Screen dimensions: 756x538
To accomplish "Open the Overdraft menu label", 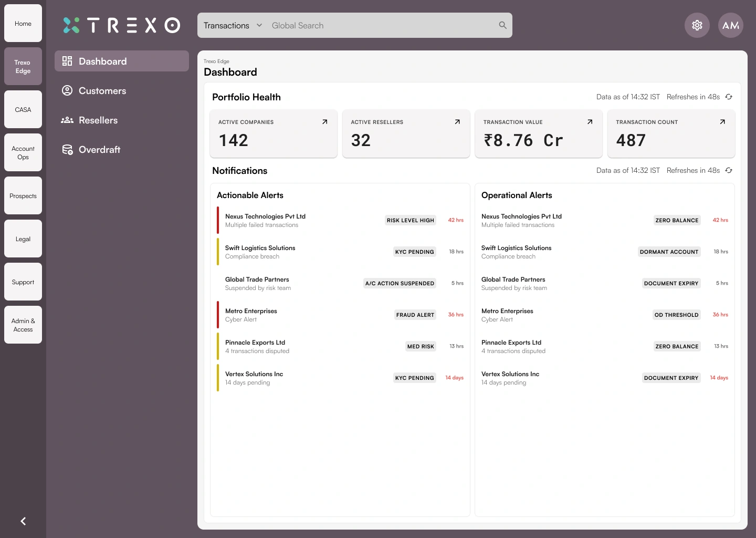I will tap(99, 149).
